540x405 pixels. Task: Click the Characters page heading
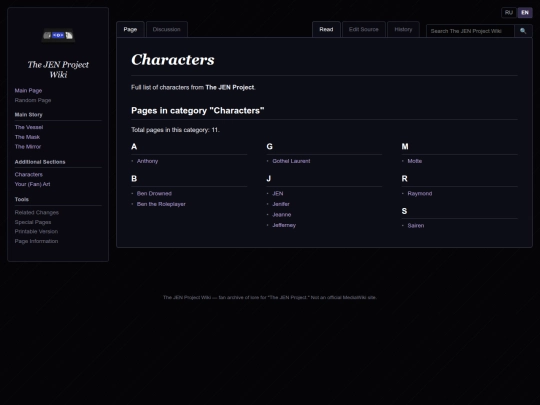173,60
